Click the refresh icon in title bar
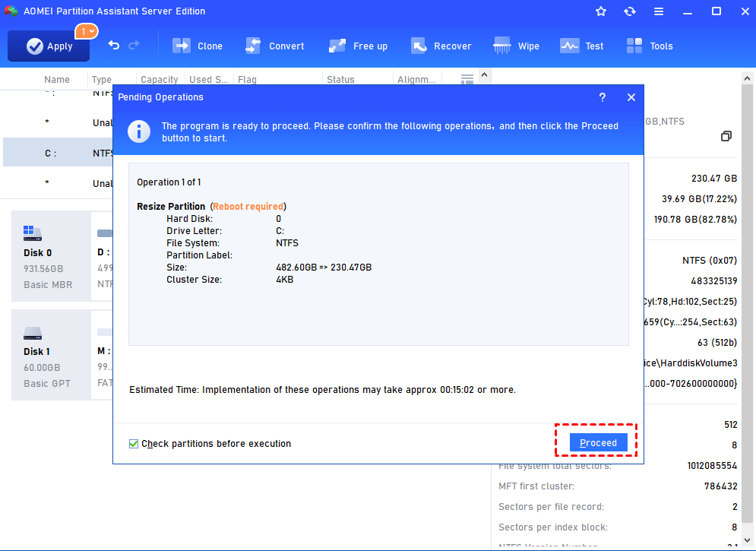This screenshot has width=756, height=551. tap(630, 11)
